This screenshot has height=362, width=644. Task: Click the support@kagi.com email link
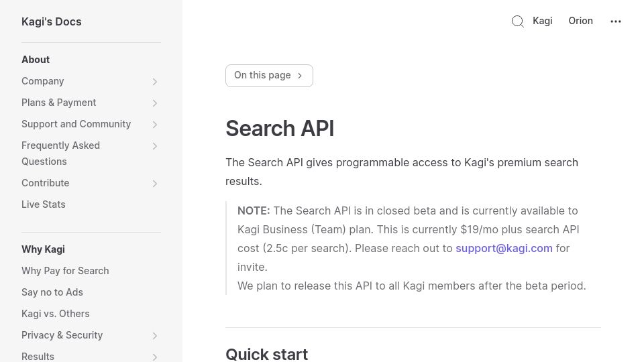(504, 248)
